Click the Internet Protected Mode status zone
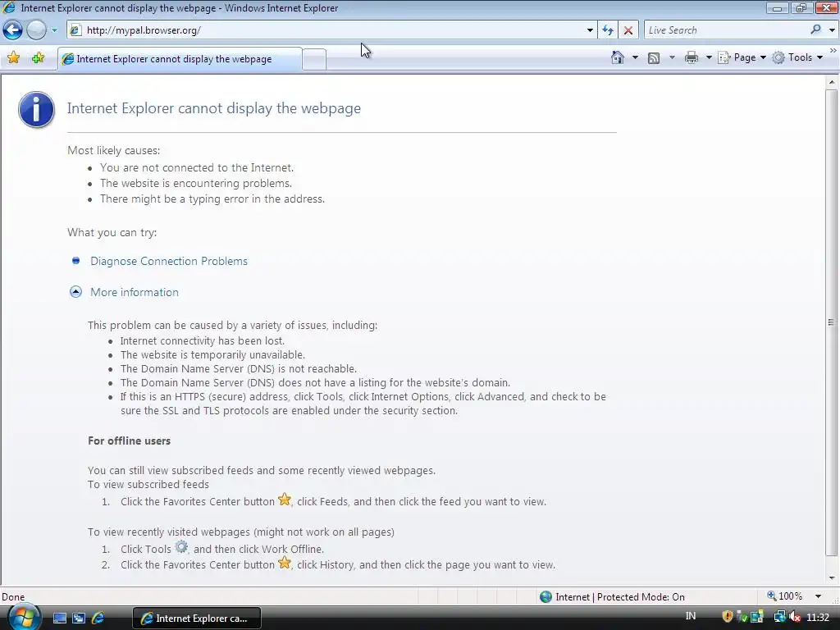The image size is (840, 630). (x=612, y=597)
